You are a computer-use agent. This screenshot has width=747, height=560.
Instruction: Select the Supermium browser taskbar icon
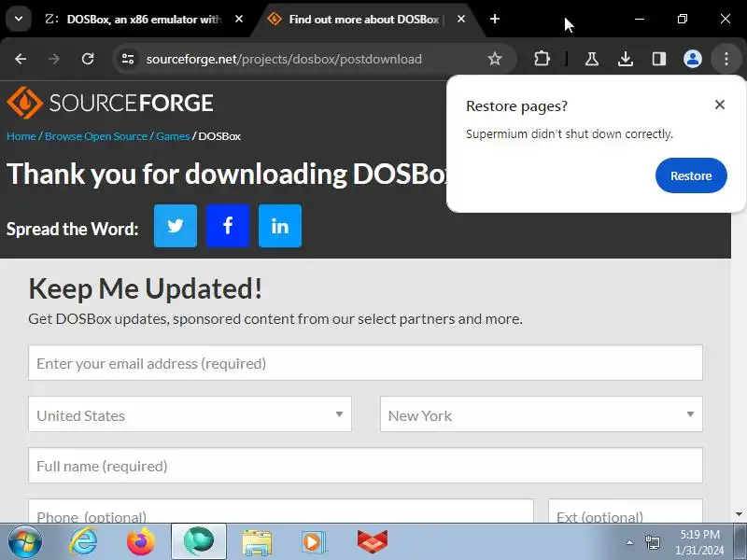click(x=199, y=541)
